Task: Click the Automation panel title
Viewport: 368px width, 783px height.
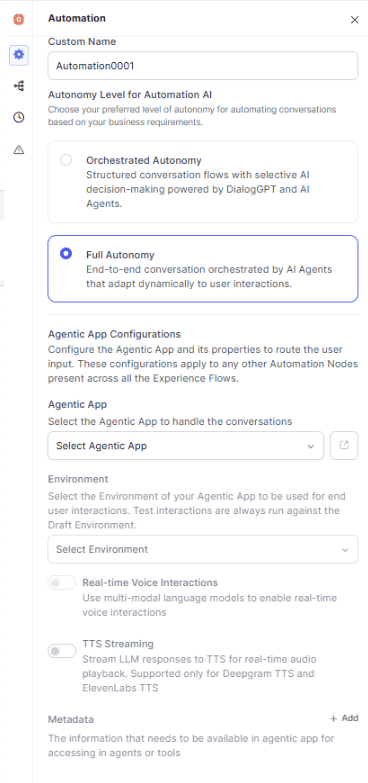Action: [x=76, y=18]
